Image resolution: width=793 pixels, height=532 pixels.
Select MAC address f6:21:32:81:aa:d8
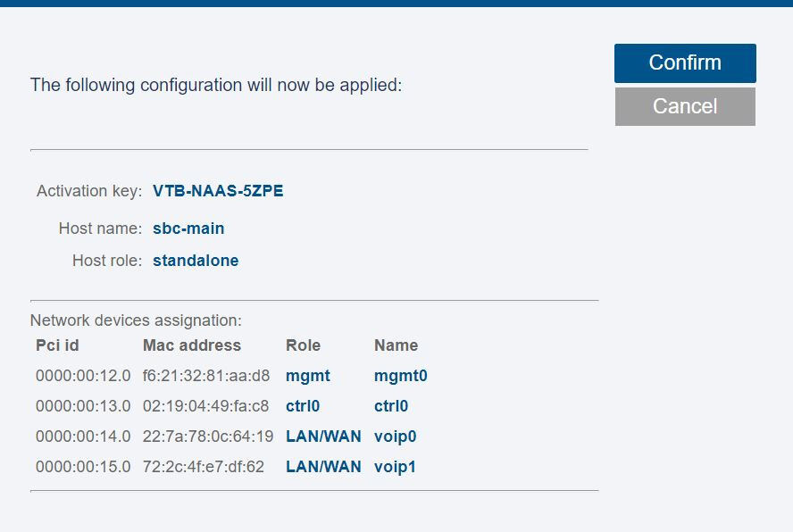click(x=206, y=376)
